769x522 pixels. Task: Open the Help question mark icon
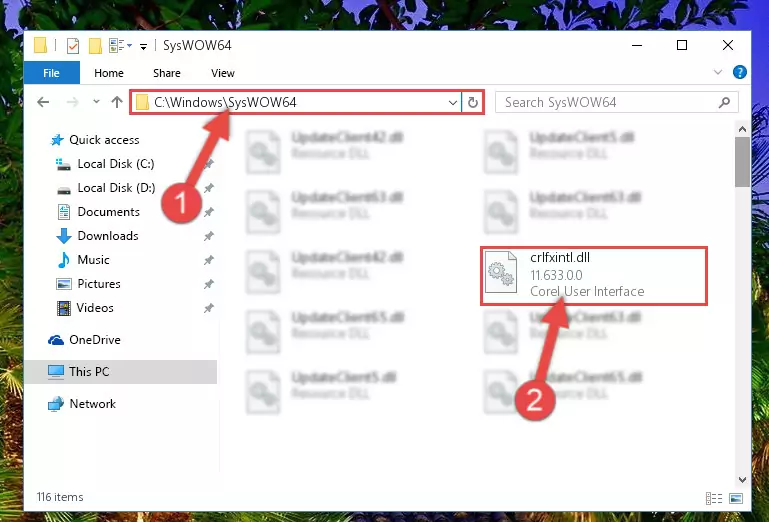point(739,72)
